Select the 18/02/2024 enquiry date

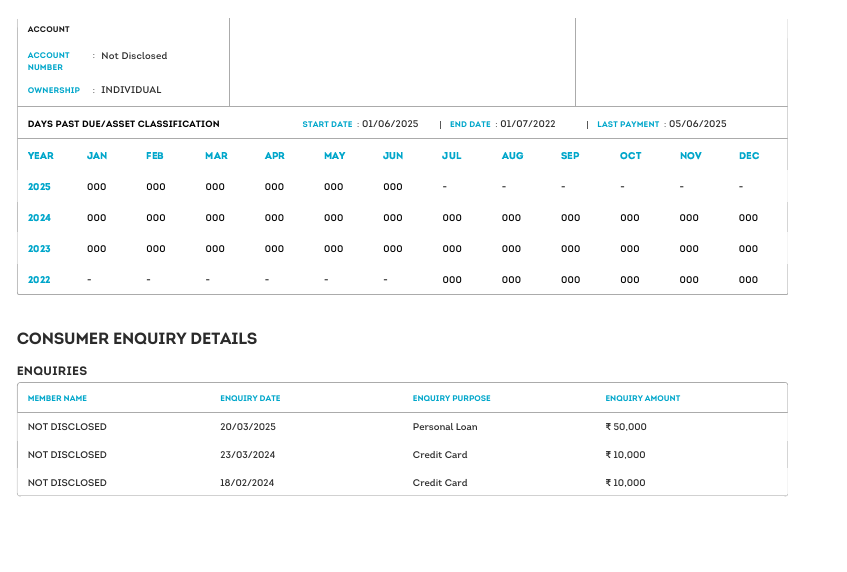point(247,483)
